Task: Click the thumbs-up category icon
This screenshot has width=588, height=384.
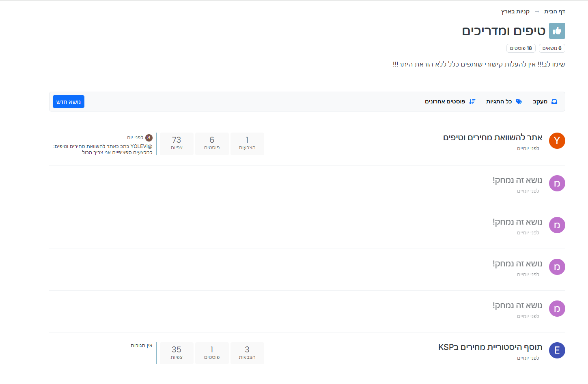Action: click(557, 31)
